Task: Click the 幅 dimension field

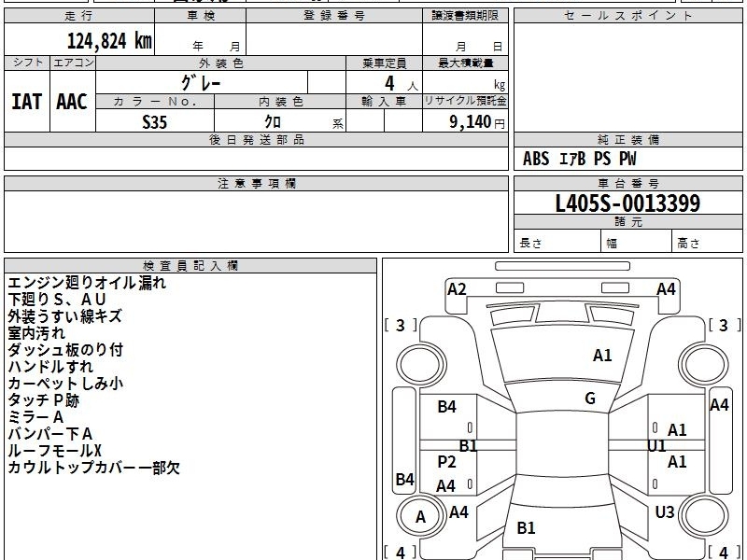Action: [x=637, y=242]
